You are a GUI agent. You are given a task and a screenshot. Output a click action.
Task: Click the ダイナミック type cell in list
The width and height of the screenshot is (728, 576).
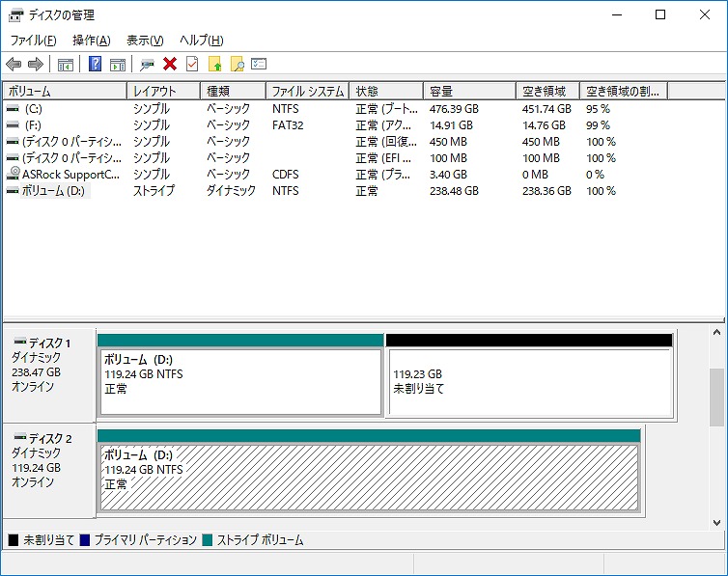point(231,191)
